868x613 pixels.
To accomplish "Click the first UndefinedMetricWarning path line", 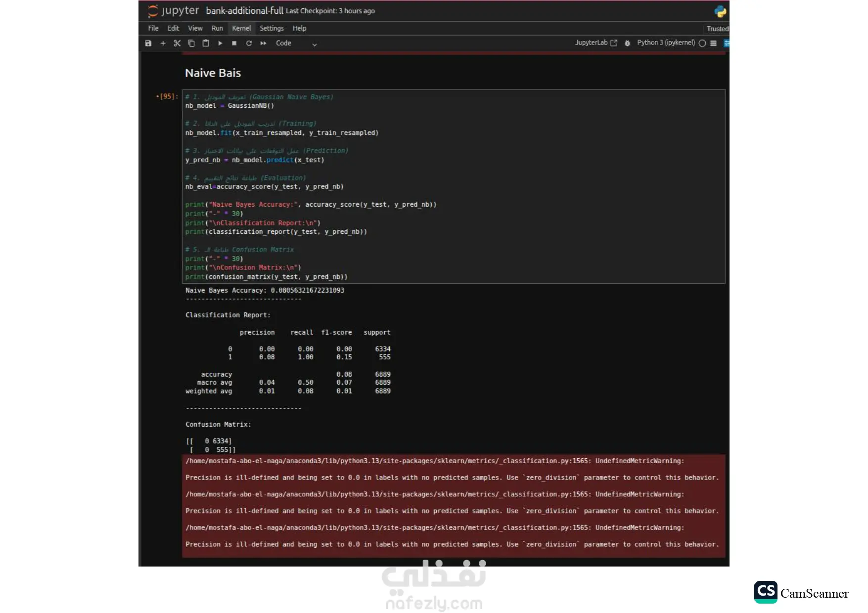I will click(x=435, y=461).
